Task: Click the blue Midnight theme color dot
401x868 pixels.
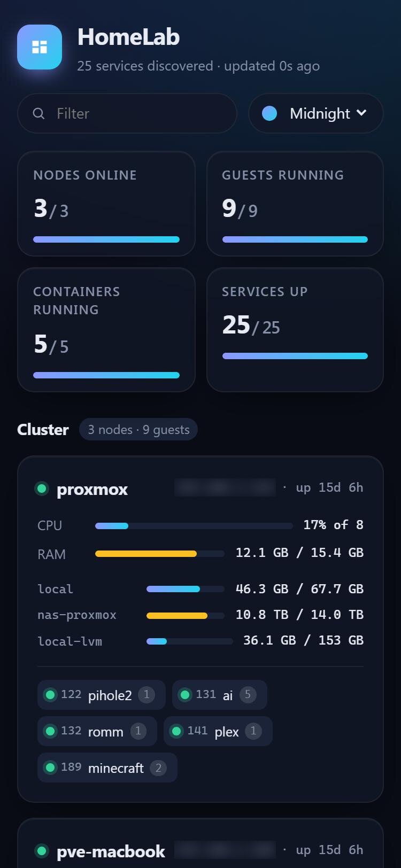Action: [269, 113]
